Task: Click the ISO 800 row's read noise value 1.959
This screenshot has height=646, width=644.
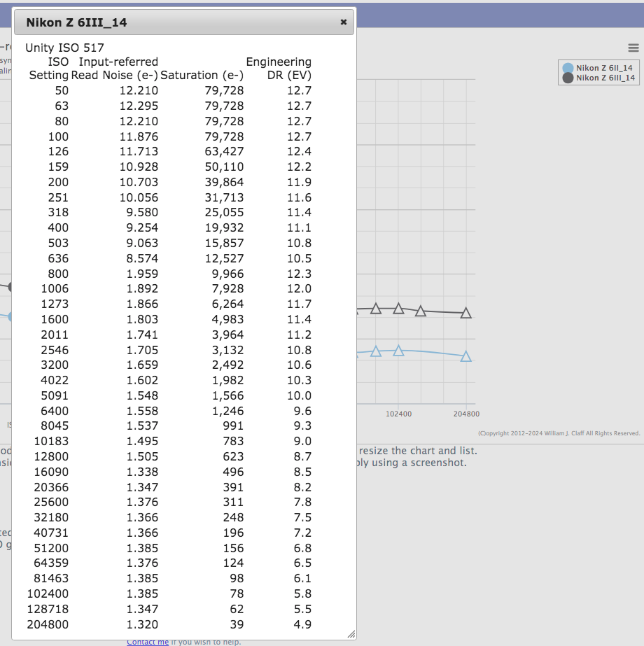Action: [x=143, y=274]
